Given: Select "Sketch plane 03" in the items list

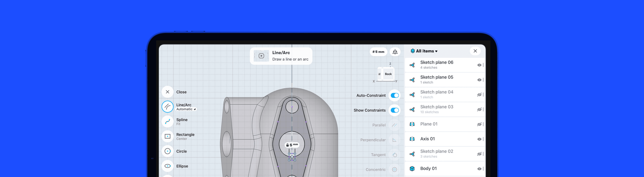Looking at the screenshot, I should click(x=445, y=110).
